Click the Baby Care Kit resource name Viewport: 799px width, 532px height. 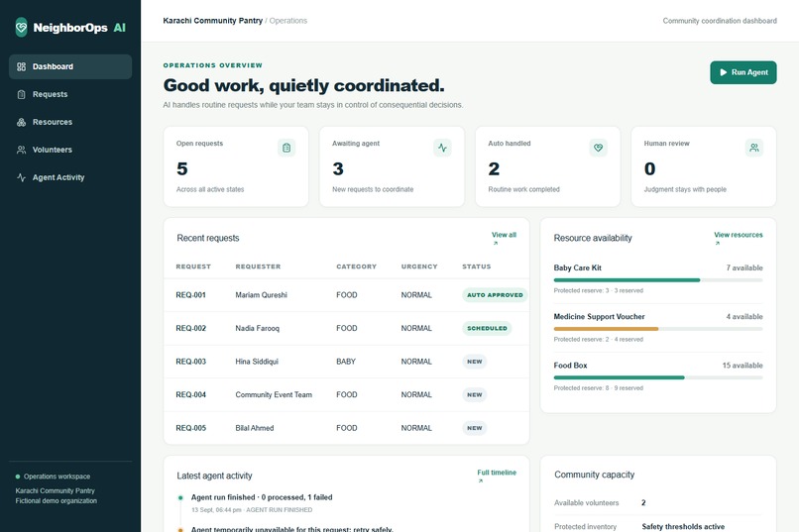pos(577,267)
